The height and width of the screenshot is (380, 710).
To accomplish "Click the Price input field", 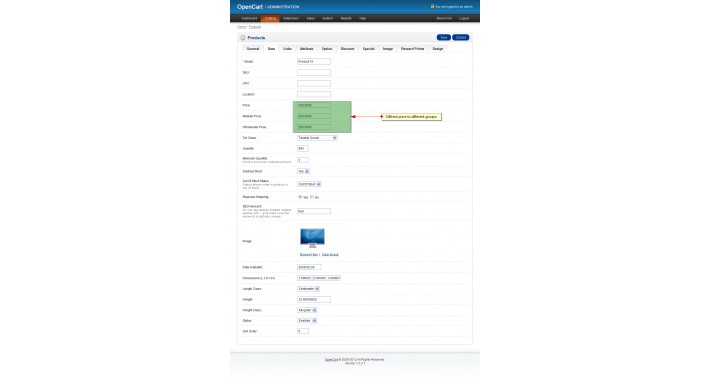I will pyautogui.click(x=314, y=105).
